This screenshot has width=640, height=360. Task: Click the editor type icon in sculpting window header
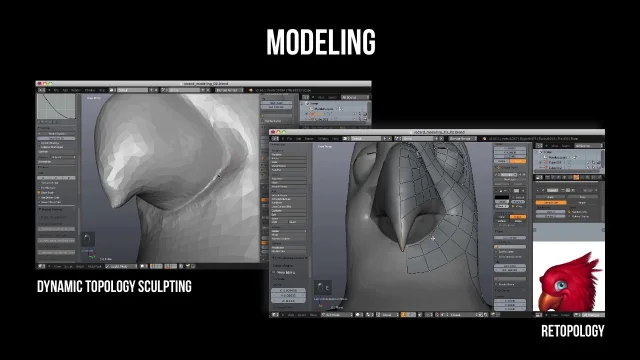(42, 90)
